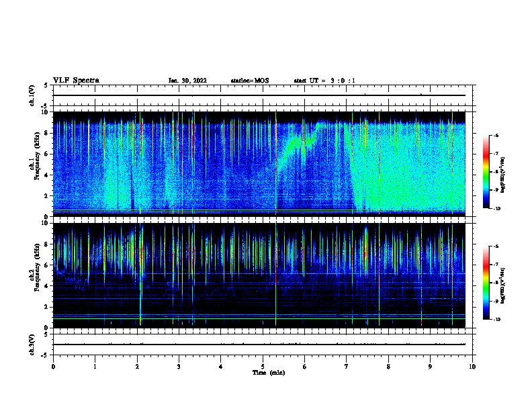Select the "start UT = 3 : 0 : 1" text

324,81
